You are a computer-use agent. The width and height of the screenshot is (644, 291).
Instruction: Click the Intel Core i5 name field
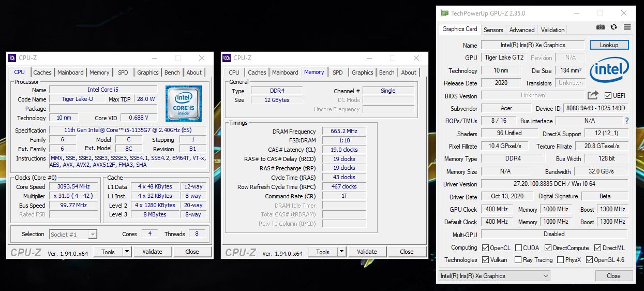103,90
